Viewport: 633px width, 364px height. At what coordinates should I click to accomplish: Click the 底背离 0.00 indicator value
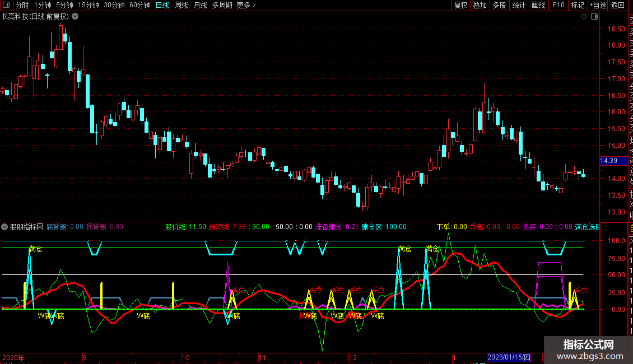click(x=64, y=227)
